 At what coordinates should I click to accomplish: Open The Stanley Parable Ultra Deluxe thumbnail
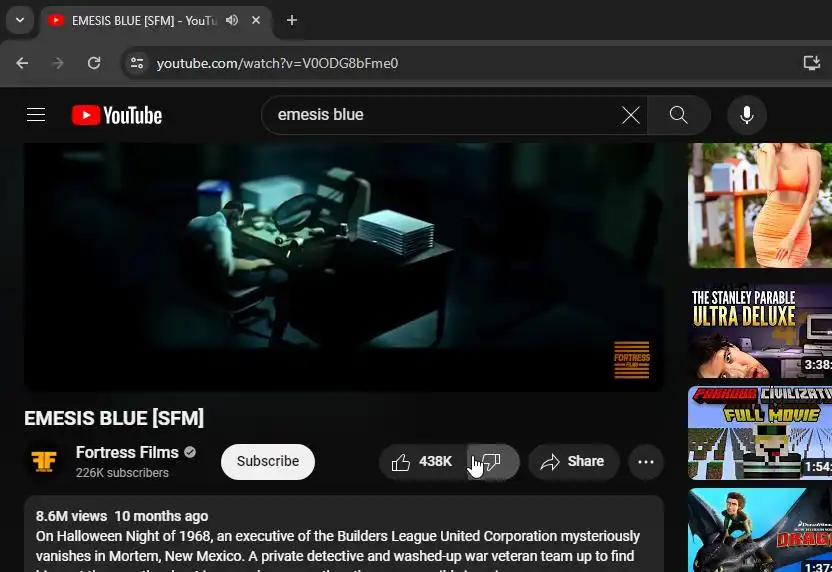point(760,331)
